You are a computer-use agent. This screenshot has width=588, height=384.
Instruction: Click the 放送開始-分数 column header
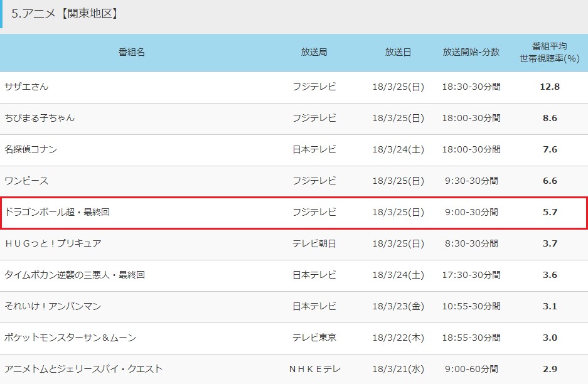pos(471,52)
